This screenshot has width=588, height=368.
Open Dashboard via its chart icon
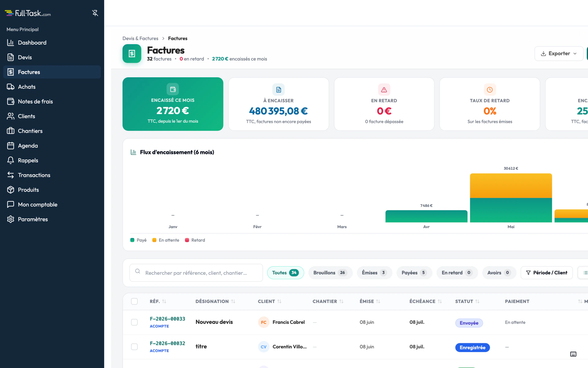click(x=11, y=43)
